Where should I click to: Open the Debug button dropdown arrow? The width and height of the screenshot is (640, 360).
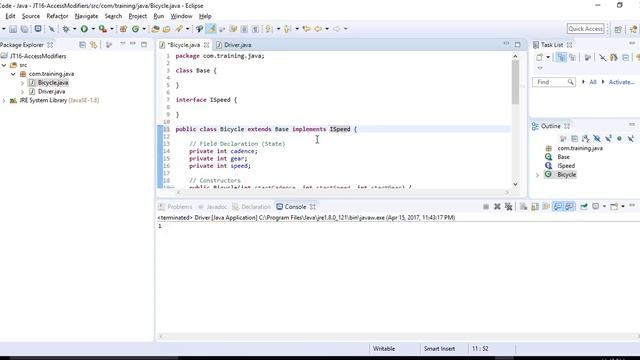point(74,29)
